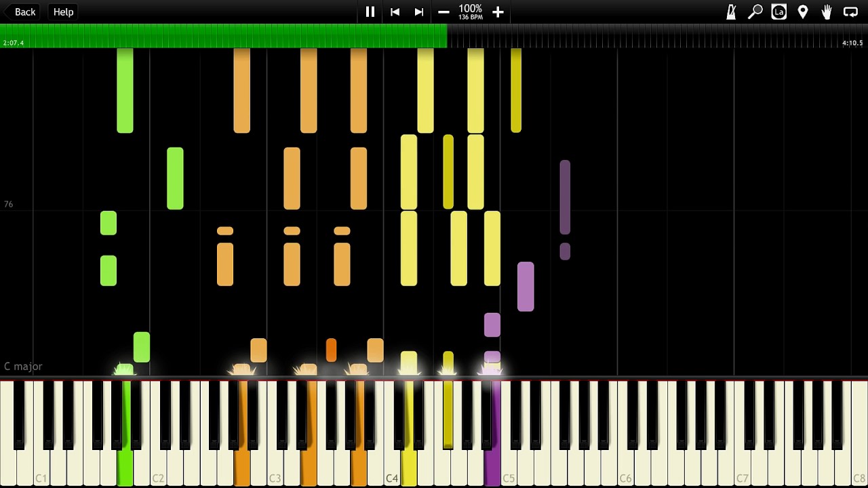Click the 2:07.4 elapsed time

click(x=13, y=43)
